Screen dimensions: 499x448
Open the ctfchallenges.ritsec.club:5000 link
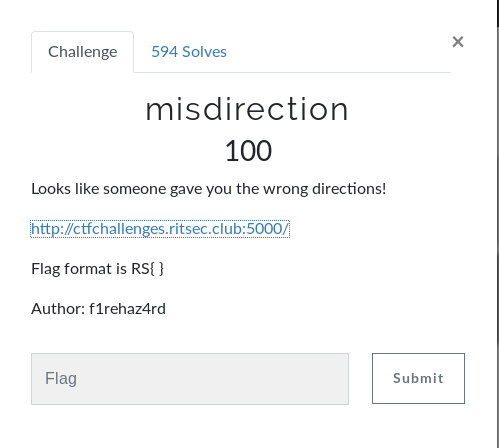coord(160,229)
